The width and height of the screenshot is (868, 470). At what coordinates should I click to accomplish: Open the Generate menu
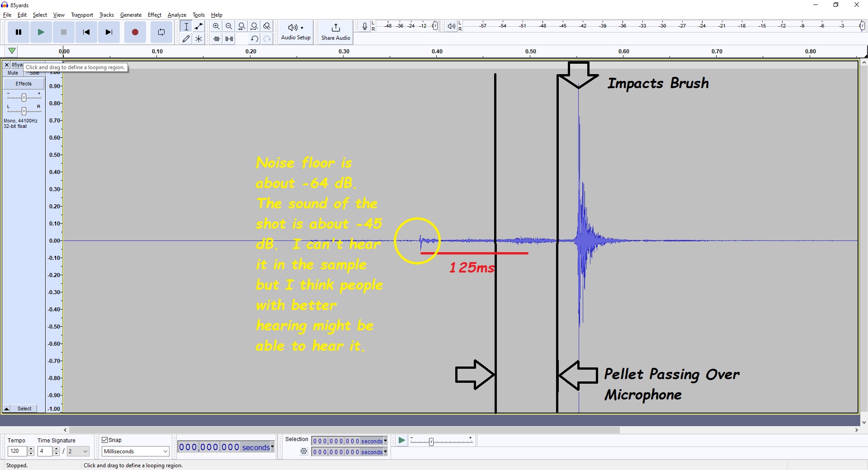pyautogui.click(x=131, y=15)
